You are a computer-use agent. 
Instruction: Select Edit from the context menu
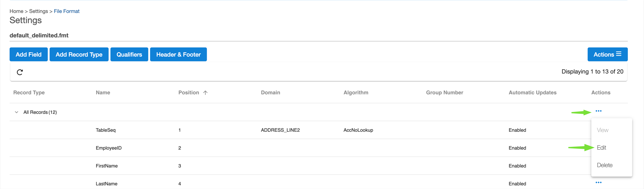point(601,148)
